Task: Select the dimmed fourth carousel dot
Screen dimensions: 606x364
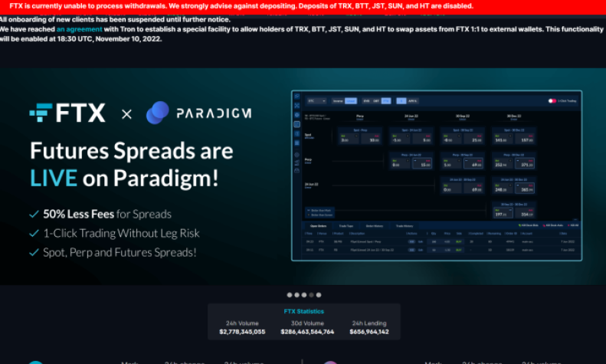Action: click(x=312, y=295)
